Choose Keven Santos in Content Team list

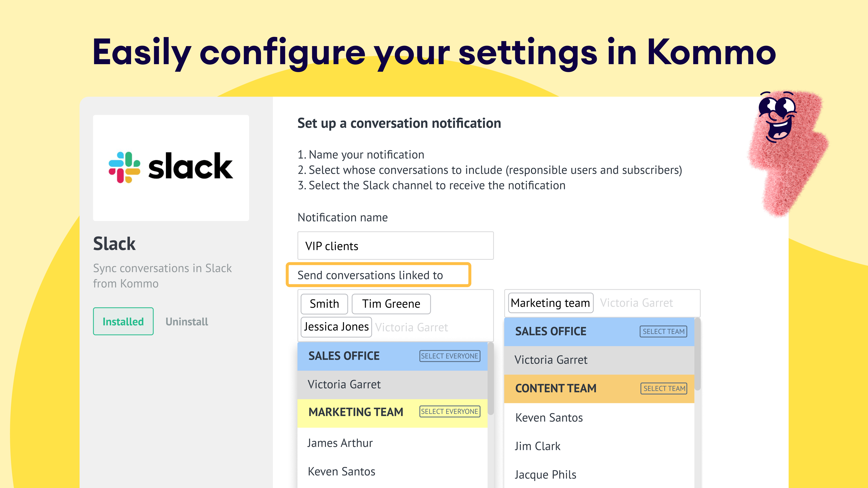[x=549, y=418]
